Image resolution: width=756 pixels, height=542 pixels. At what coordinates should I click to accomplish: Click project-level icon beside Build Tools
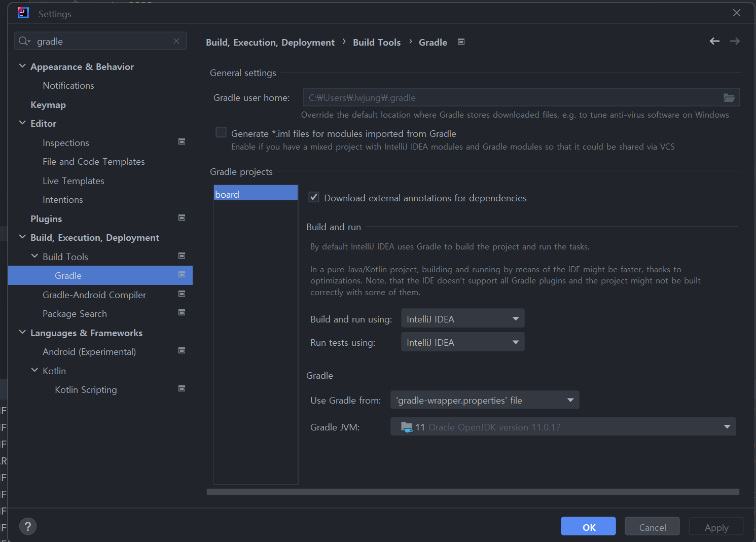[182, 256]
